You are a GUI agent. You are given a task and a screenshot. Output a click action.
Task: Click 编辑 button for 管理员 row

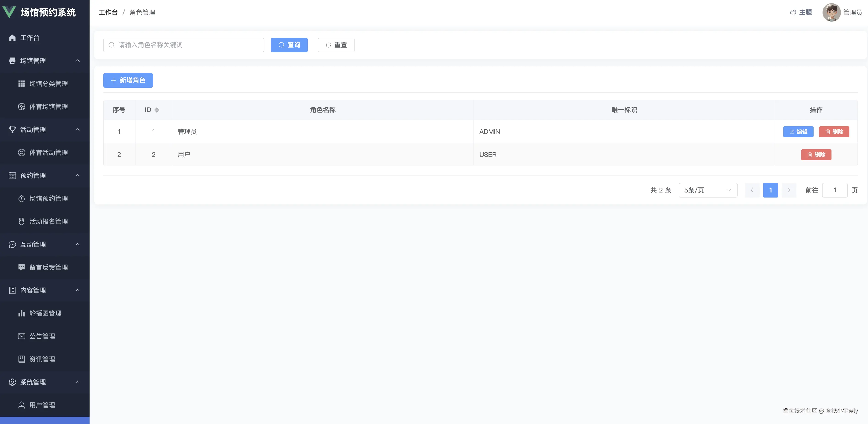coord(798,132)
